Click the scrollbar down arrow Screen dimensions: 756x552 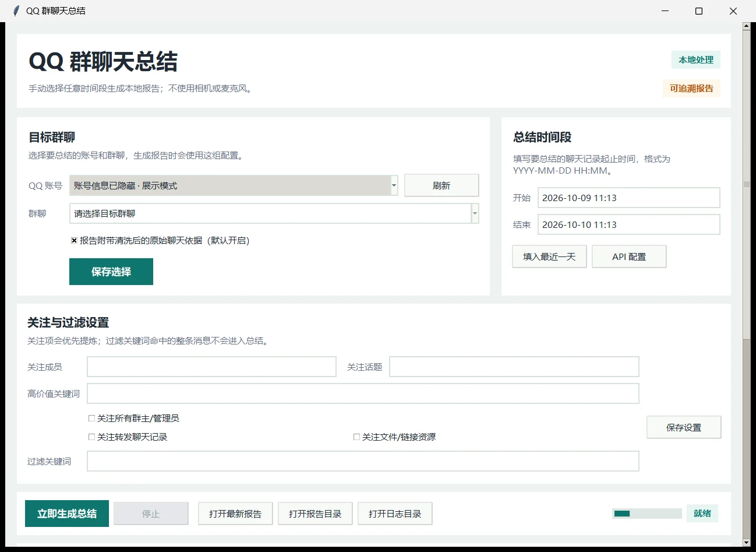pos(747,543)
